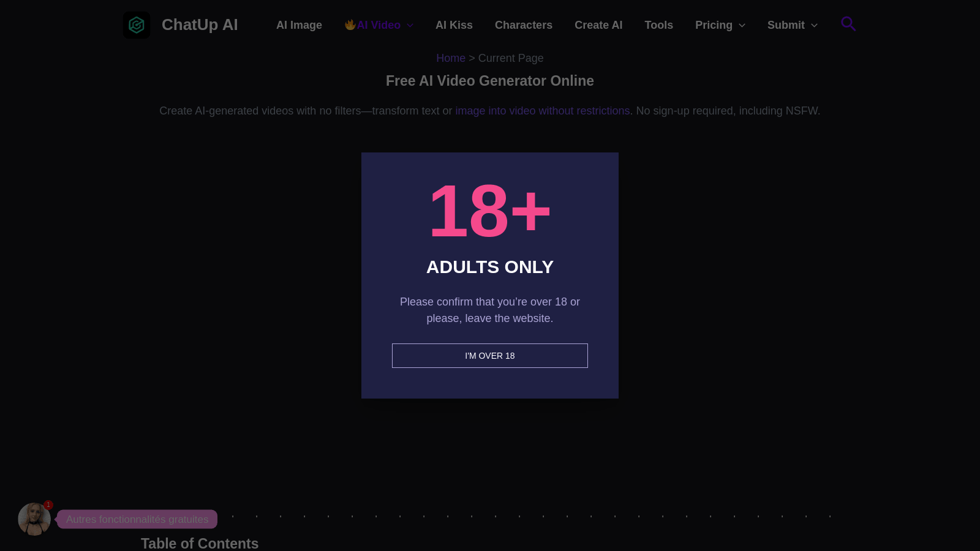Image resolution: width=980 pixels, height=551 pixels.
Task: Follow the Home breadcrumb link
Action: 451,58
